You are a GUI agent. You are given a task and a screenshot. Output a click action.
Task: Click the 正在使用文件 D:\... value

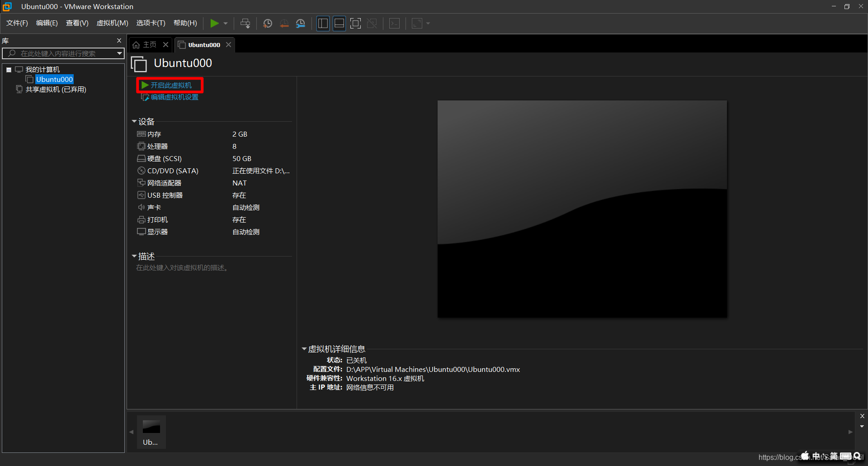point(261,171)
